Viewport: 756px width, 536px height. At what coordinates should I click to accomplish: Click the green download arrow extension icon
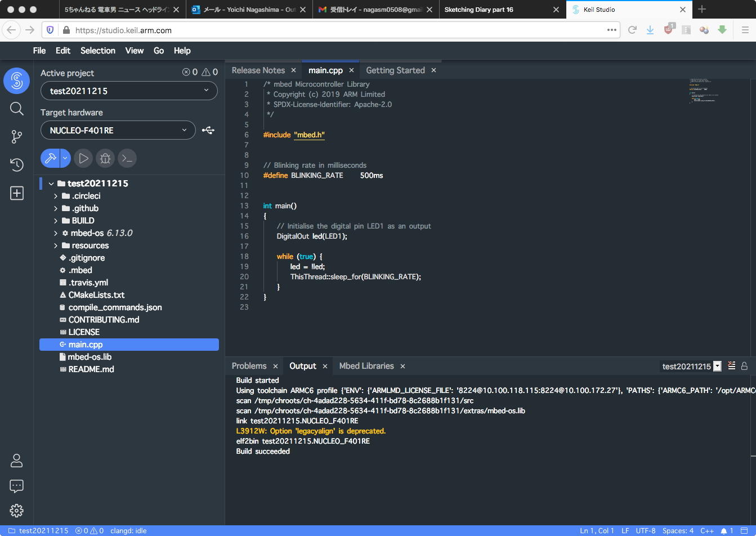click(722, 30)
